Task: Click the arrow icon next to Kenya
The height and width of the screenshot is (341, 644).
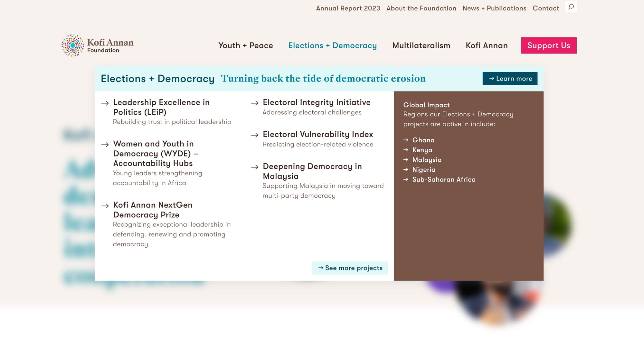Action: coord(406,150)
